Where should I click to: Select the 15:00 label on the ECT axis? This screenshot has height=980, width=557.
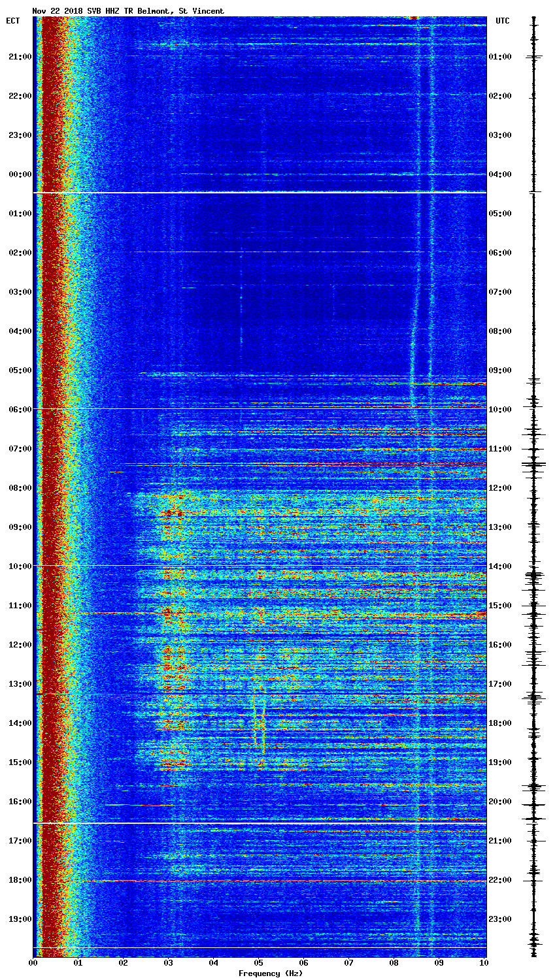(20, 762)
